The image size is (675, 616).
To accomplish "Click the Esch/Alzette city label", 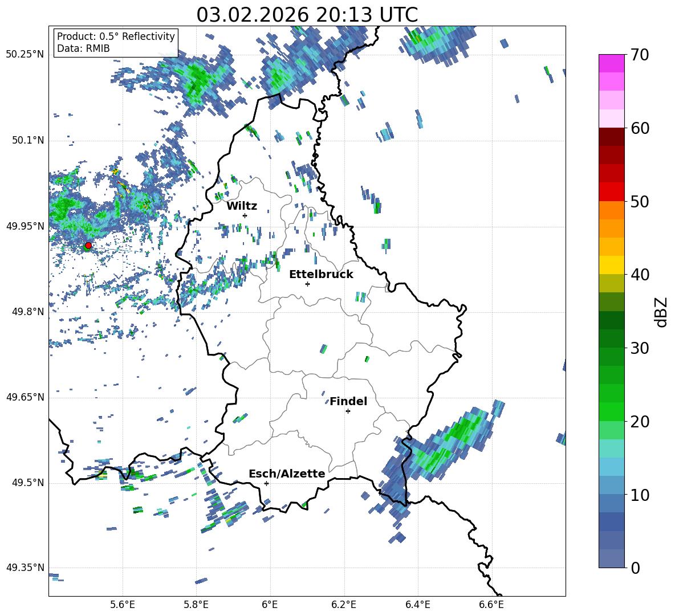I will [287, 474].
